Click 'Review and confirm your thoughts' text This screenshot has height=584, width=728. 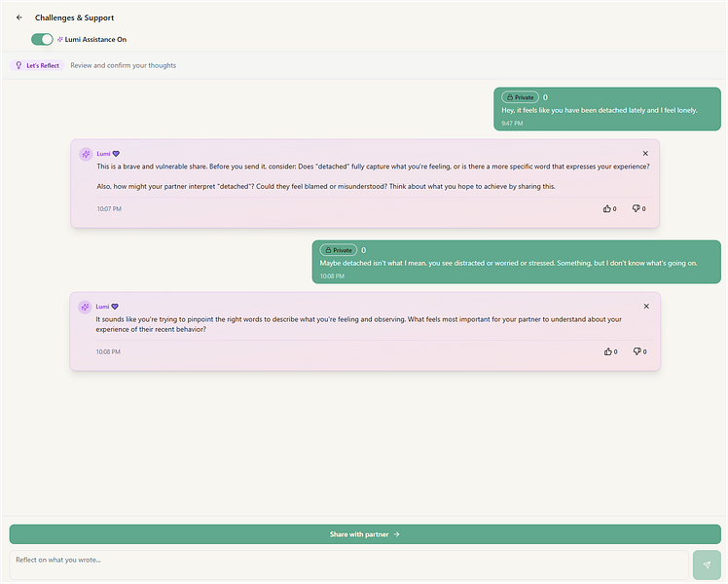coord(123,65)
